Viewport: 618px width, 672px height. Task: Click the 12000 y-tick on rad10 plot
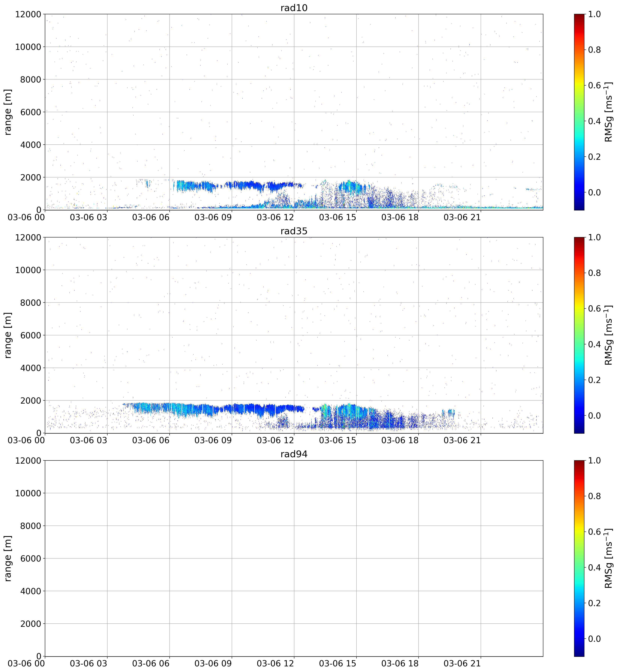(28, 14)
